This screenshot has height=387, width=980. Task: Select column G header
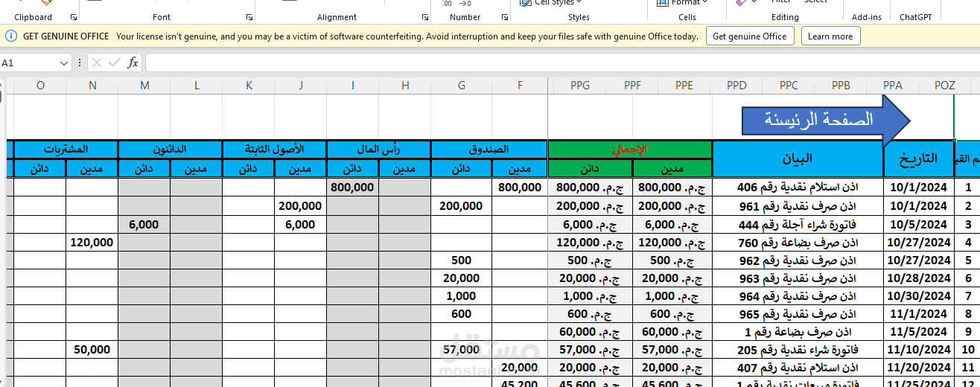click(462, 86)
